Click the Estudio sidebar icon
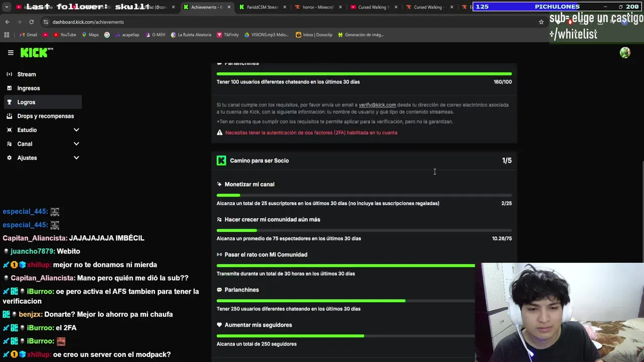The image size is (644, 362). pos(9,130)
